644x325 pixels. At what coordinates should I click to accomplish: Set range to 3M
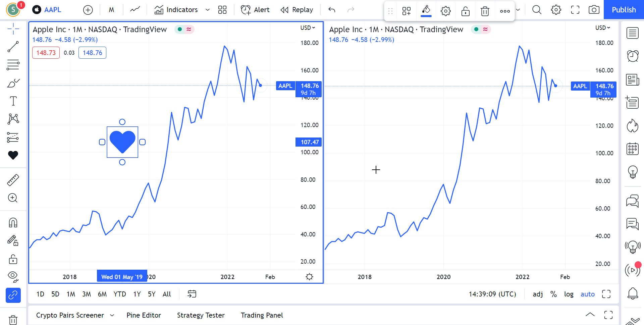87,294
